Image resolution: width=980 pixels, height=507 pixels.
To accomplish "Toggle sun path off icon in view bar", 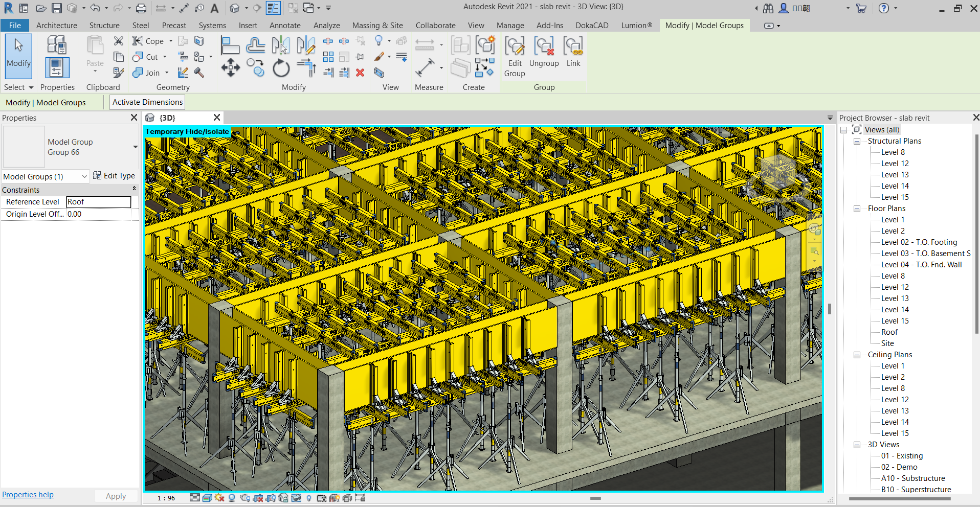I will pyautogui.click(x=219, y=498).
